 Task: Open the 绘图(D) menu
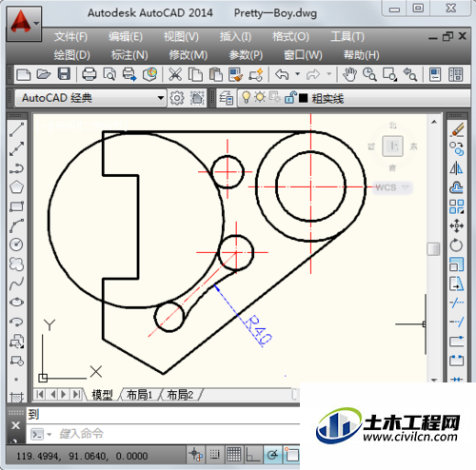(x=71, y=55)
